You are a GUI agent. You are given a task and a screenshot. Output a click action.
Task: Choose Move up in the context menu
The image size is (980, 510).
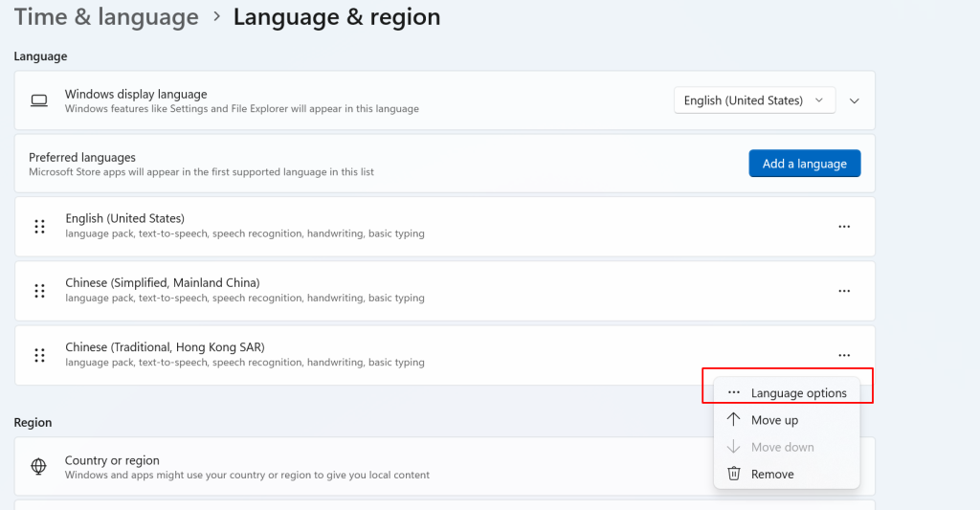(x=774, y=420)
